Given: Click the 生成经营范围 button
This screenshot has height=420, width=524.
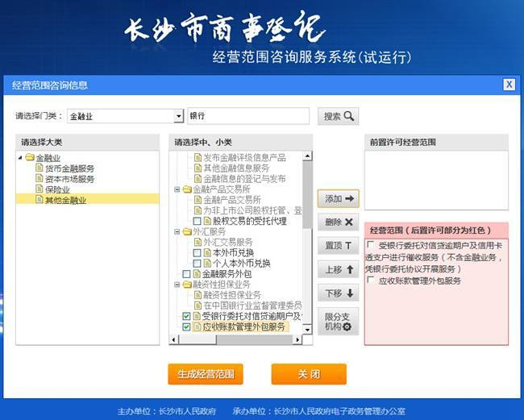Looking at the screenshot, I should (x=206, y=374).
